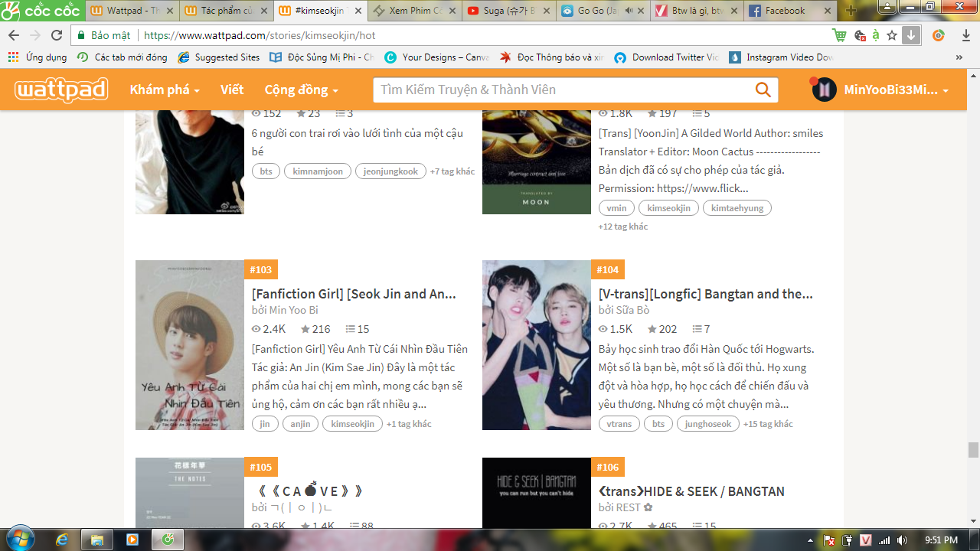Launch Internet Explorer from the taskbar
This screenshot has width=980, height=551.
[x=62, y=540]
